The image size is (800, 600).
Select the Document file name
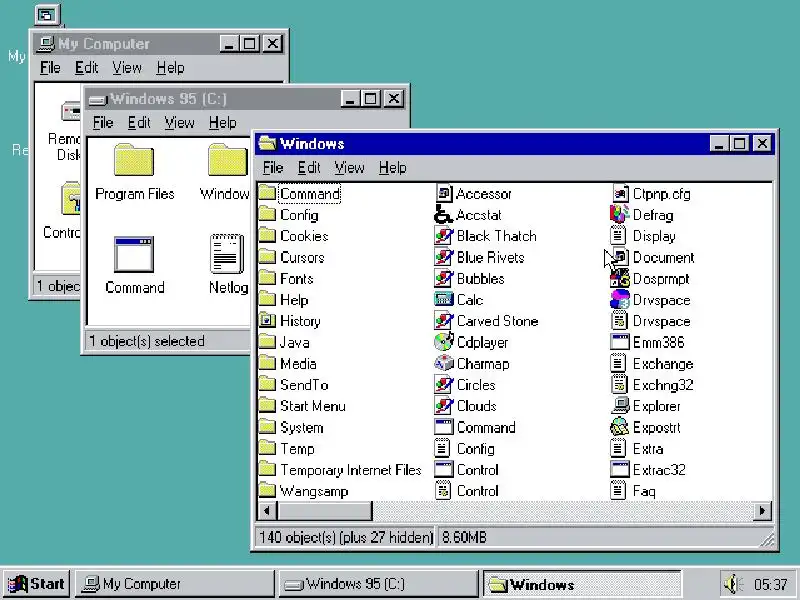663,258
